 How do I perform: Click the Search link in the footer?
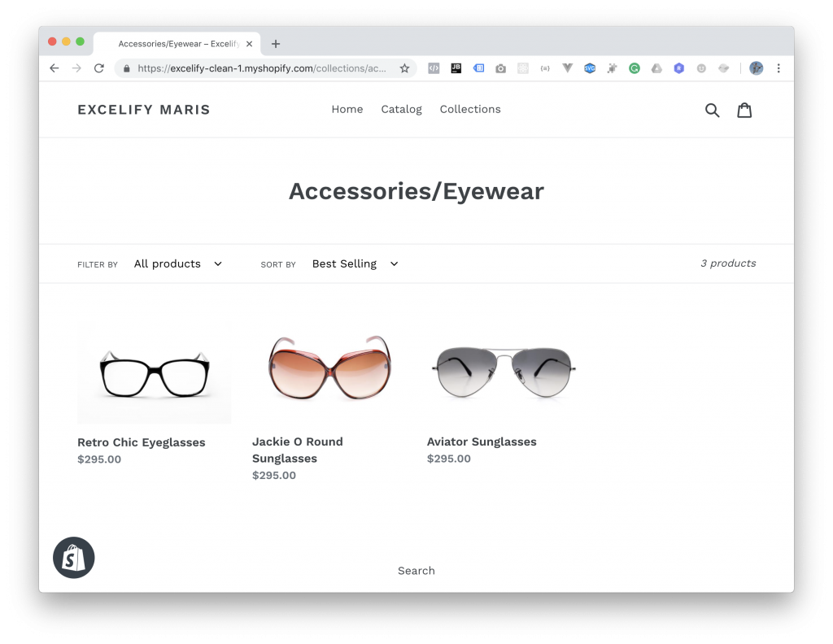[x=416, y=570]
